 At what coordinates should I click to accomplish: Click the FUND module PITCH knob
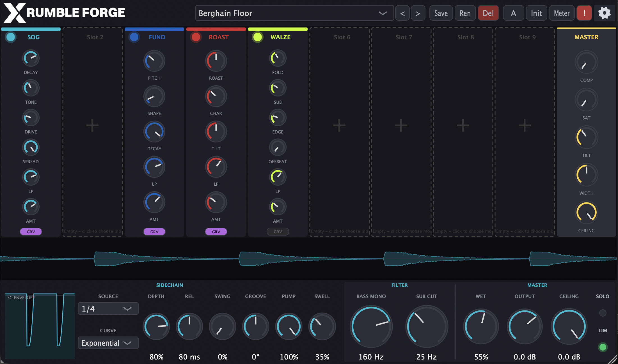tap(154, 61)
